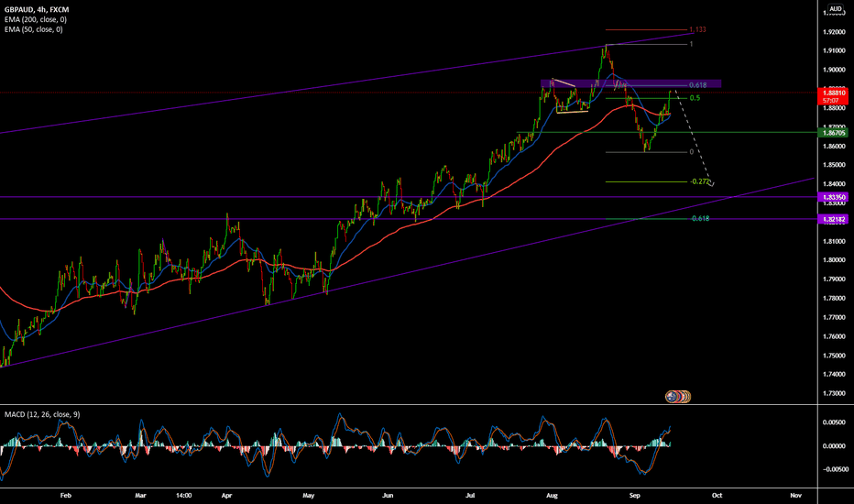Screen dimensions: 854x504
Task: Click the Jun label on time axis
Action: 388,495
